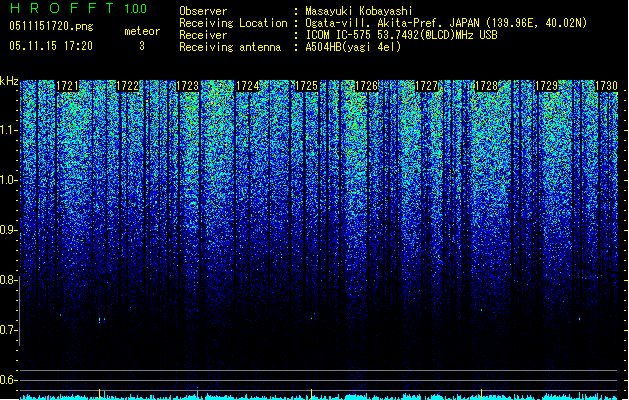
Task: Click the third yellow meteor tick on bottom strip
Action: (481, 394)
